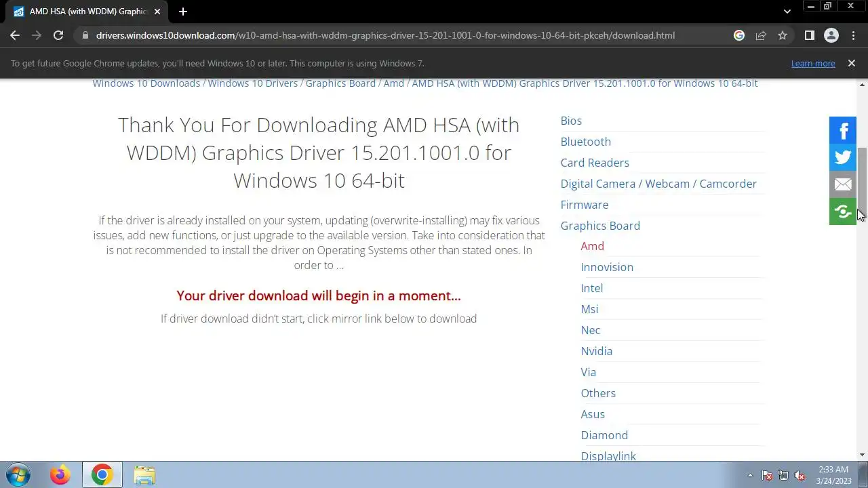Click the 'Thank You For Downloading' heading

pos(319,152)
